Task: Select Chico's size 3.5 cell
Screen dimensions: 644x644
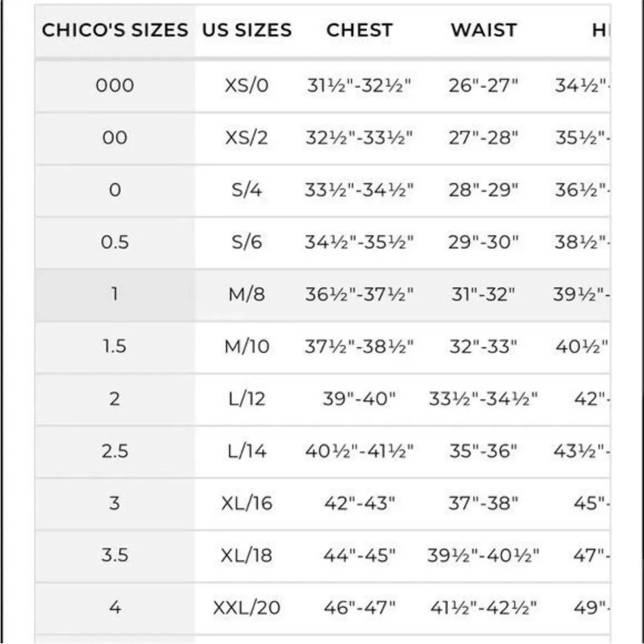Action: pyautogui.click(x=114, y=555)
